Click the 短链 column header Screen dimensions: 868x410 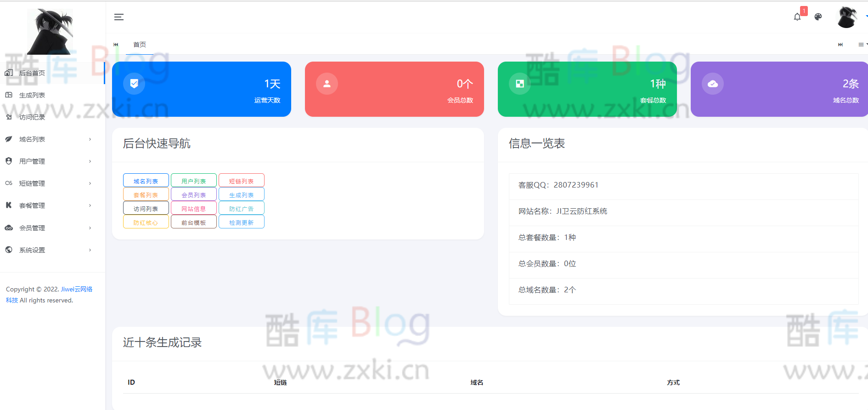(x=280, y=382)
